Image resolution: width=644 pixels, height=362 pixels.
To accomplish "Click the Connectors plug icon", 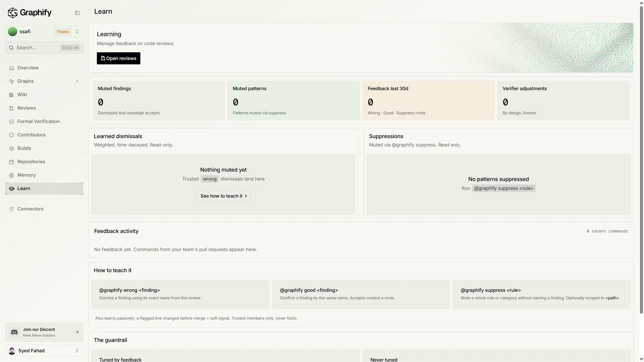I will pyautogui.click(x=11, y=209).
